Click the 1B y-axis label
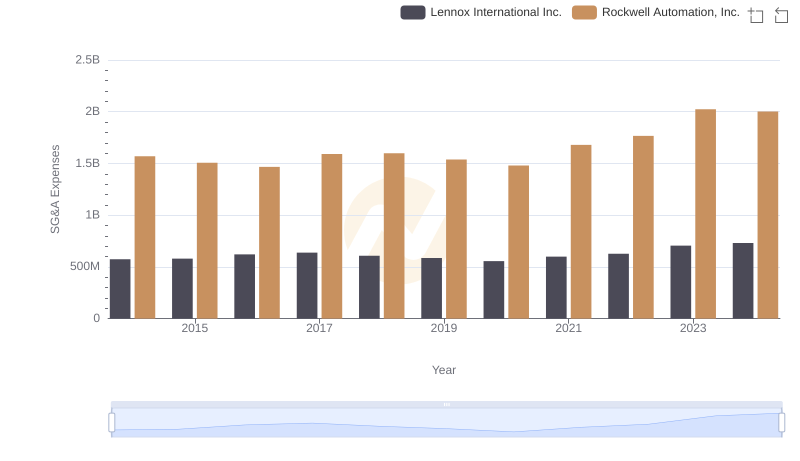Viewport: 800px width, 461px height. click(92, 215)
